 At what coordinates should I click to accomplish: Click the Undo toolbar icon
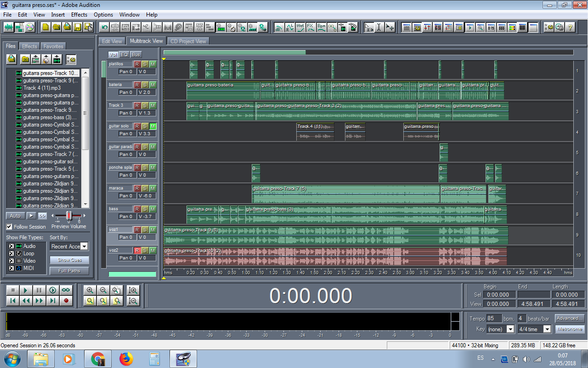coord(104,27)
